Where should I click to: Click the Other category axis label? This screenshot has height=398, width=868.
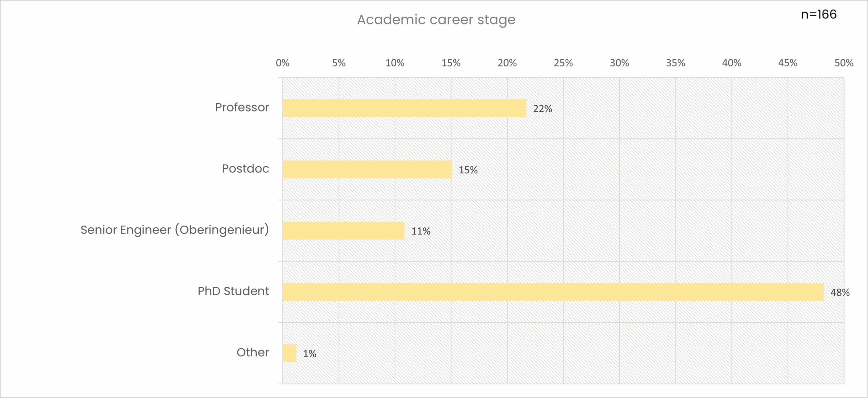coord(253,353)
